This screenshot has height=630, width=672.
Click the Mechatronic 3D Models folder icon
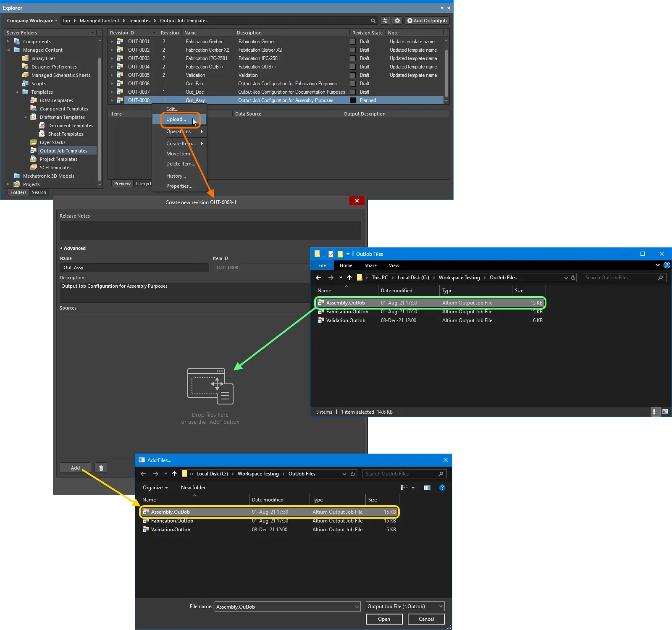coord(17,176)
